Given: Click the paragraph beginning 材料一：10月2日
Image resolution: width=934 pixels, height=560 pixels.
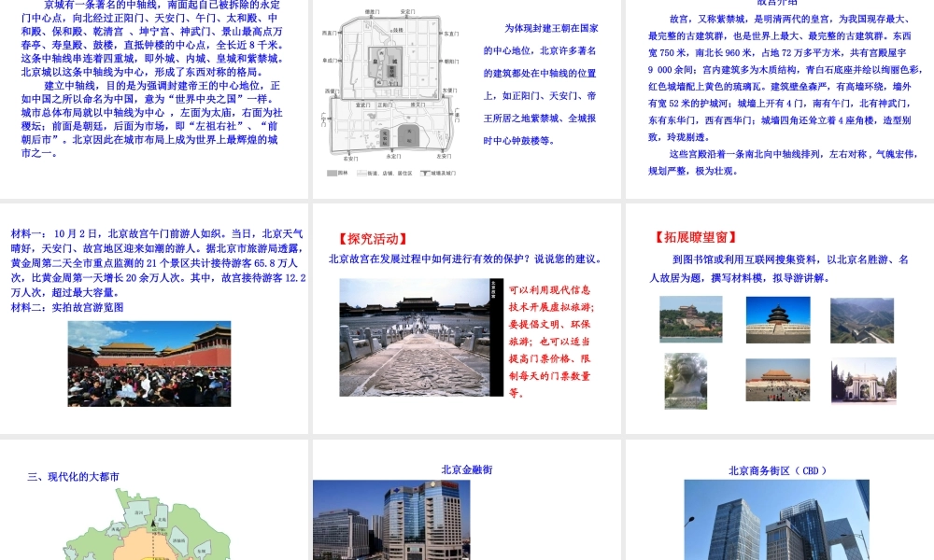Looking at the screenshot, I should (x=158, y=263).
